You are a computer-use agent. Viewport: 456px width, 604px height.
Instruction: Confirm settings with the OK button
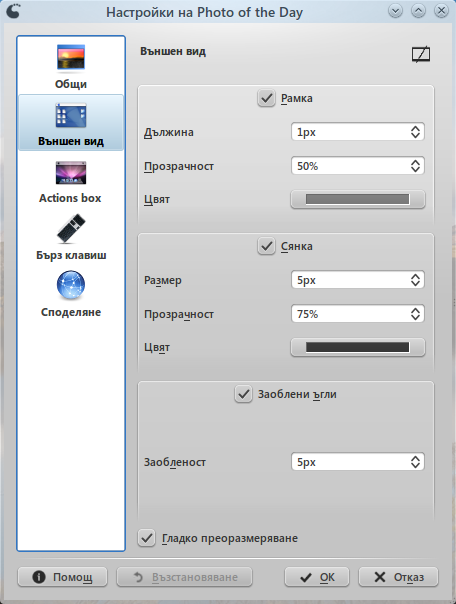(x=317, y=577)
